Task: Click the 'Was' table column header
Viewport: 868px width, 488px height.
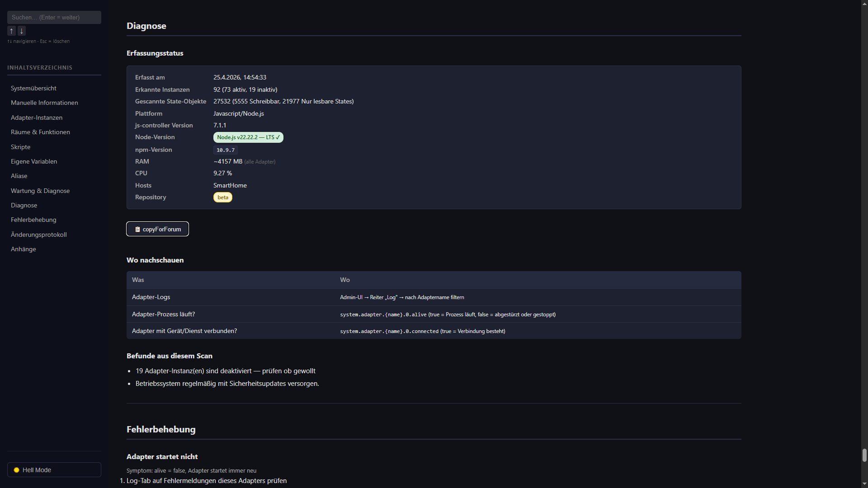Action: pos(138,280)
